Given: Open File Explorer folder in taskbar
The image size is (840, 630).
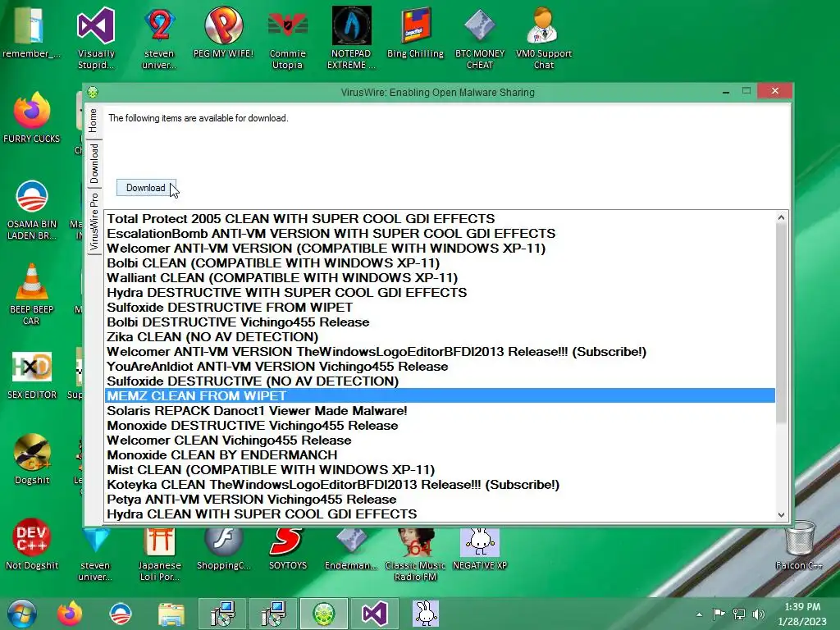Looking at the screenshot, I should tap(171, 614).
